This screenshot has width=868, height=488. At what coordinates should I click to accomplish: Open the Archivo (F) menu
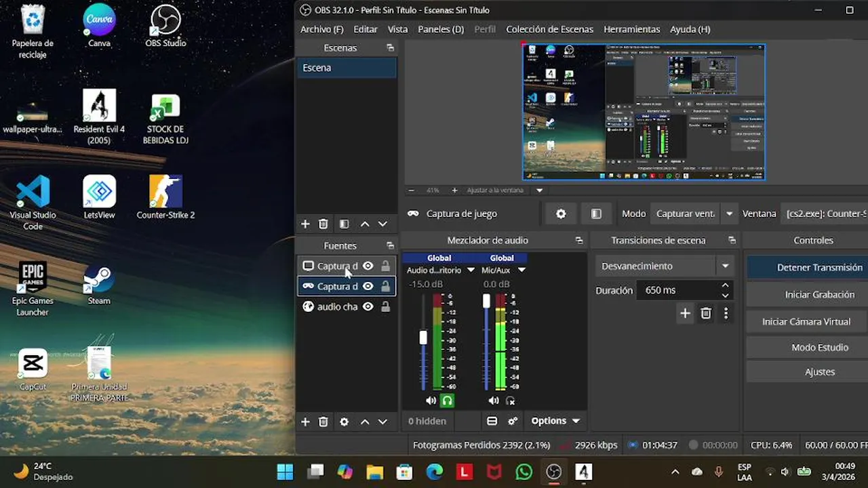[x=322, y=29]
